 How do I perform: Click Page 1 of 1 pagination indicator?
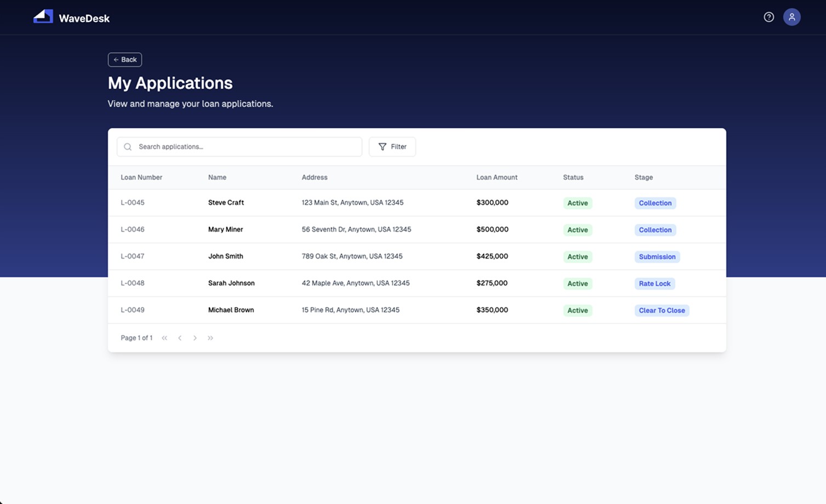click(136, 338)
